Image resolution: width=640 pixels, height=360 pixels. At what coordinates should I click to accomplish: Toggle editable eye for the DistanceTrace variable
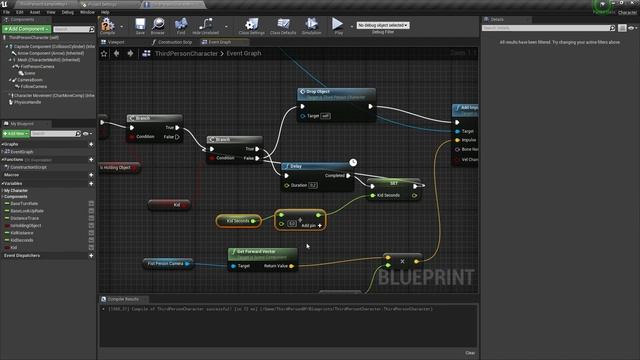(x=91, y=218)
